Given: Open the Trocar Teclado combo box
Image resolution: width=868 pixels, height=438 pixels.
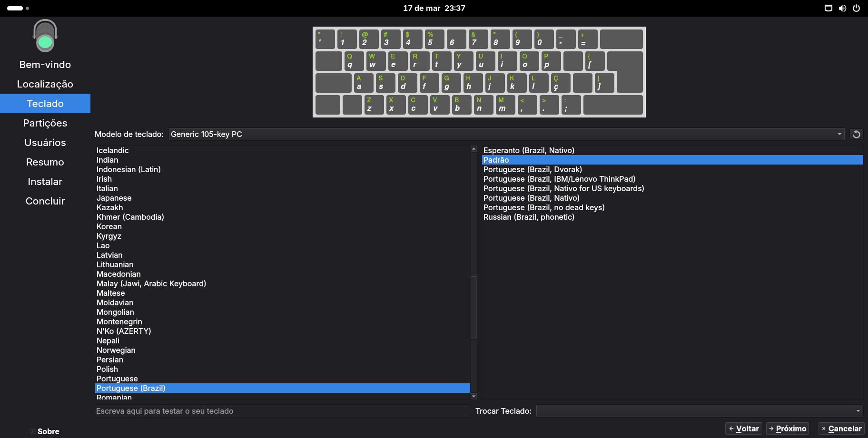Looking at the screenshot, I should [x=699, y=411].
